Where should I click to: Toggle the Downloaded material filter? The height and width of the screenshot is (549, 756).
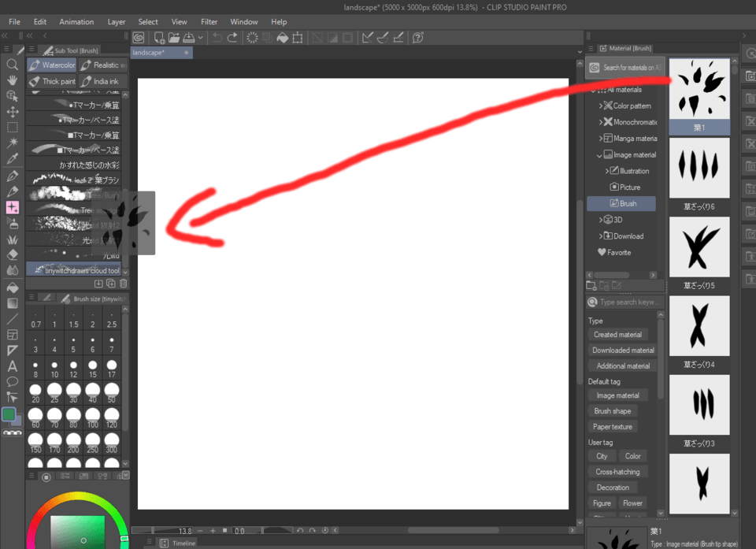coord(623,351)
